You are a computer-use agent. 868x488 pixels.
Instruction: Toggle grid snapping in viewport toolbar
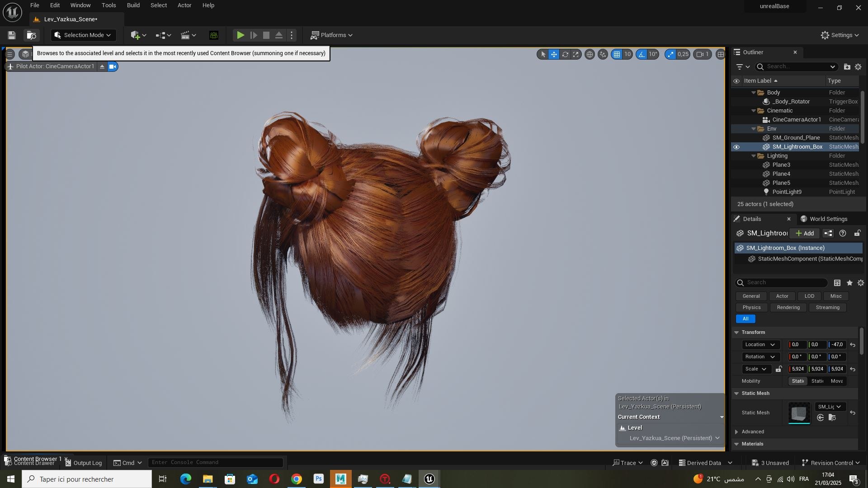coord(617,54)
